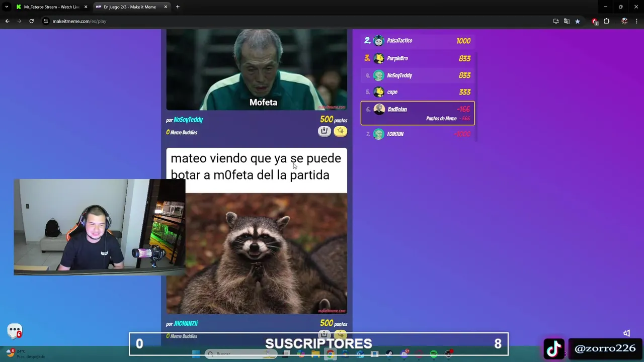
Task: Click NoSoyTeddy's avatar in the leaderboard
Action: coord(379,75)
